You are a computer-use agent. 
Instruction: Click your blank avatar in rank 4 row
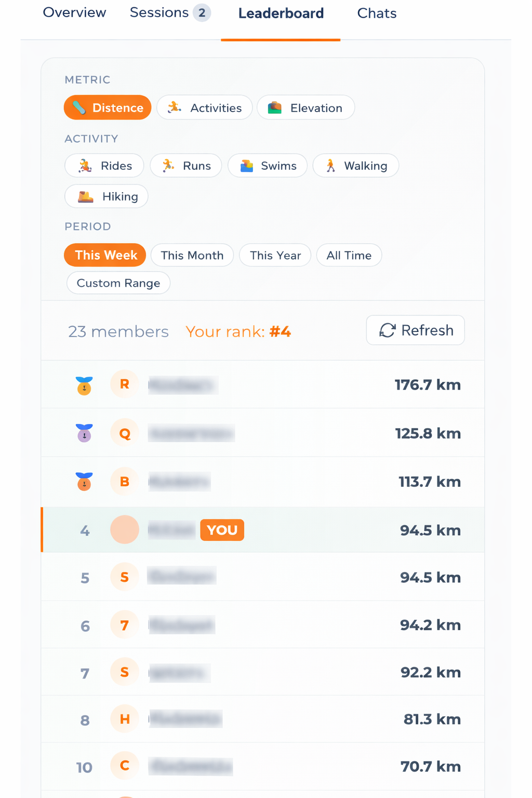(125, 530)
